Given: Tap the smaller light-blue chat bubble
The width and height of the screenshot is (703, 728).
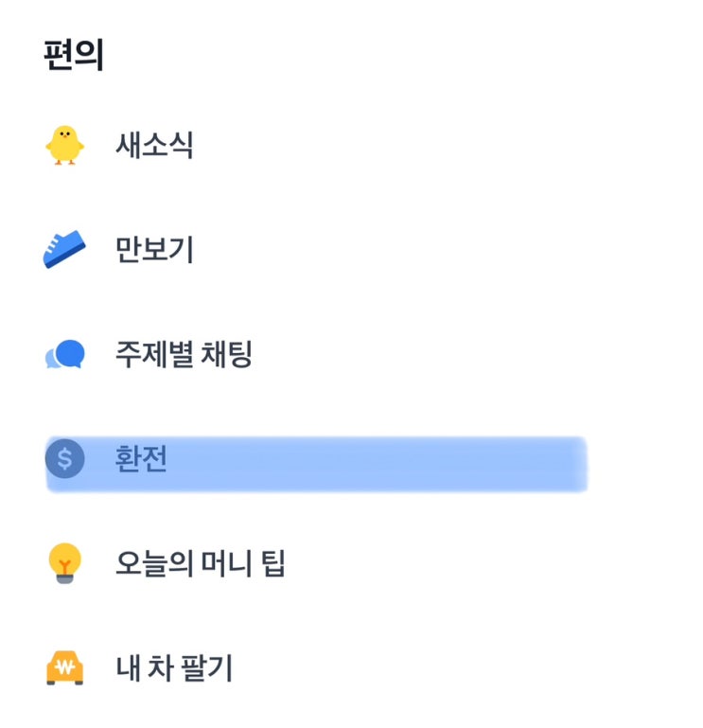Looking at the screenshot, I should [x=51, y=360].
